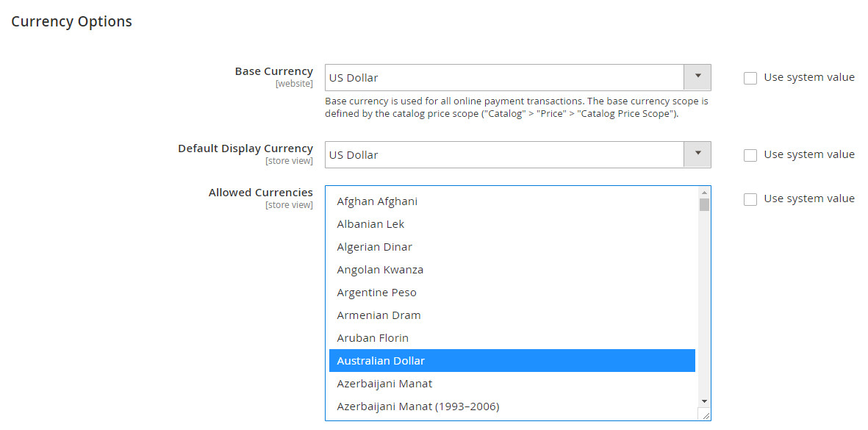This screenshot has width=868, height=430.
Task: Check Use system value for Allowed Currencies
Action: click(750, 198)
